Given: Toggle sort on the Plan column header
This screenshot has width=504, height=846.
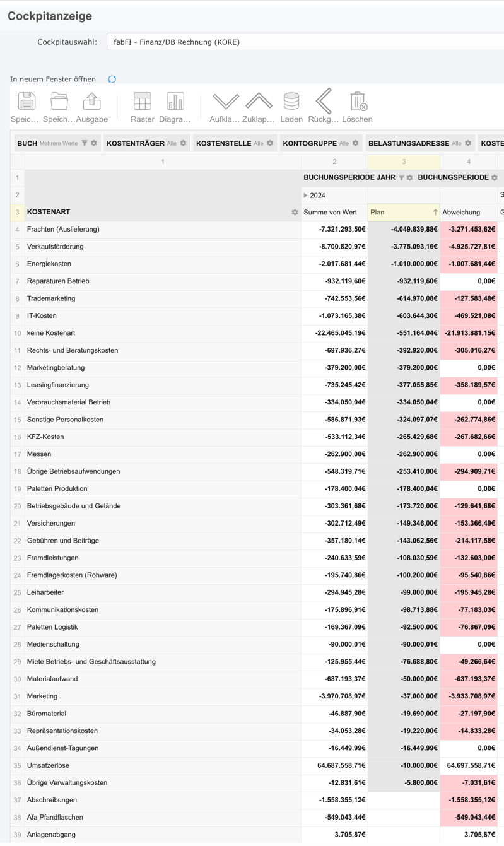Looking at the screenshot, I should (435, 213).
